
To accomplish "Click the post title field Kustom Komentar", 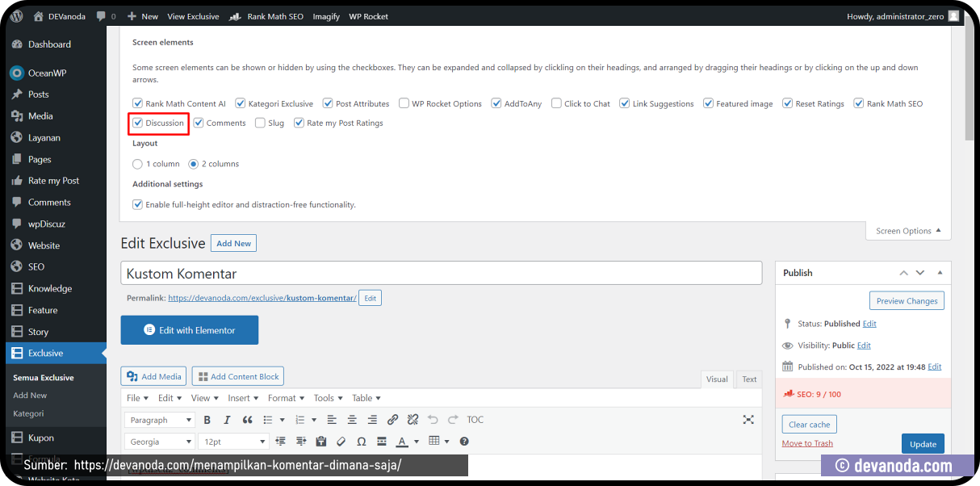I will tap(441, 273).
